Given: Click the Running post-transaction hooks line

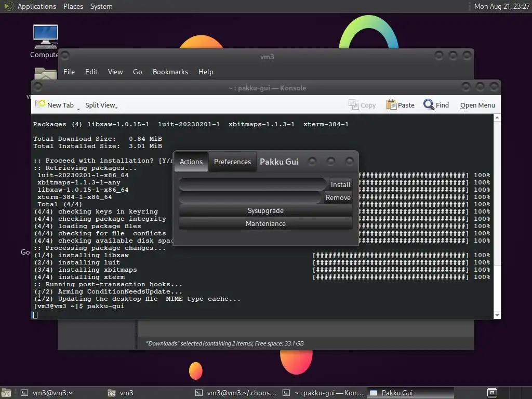Looking at the screenshot, I should pos(108,284).
